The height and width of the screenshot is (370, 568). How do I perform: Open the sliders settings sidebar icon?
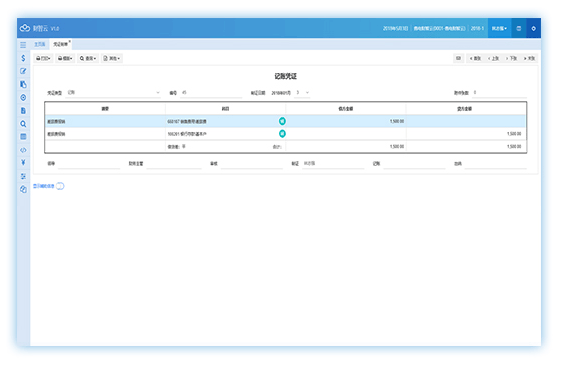[x=23, y=176]
